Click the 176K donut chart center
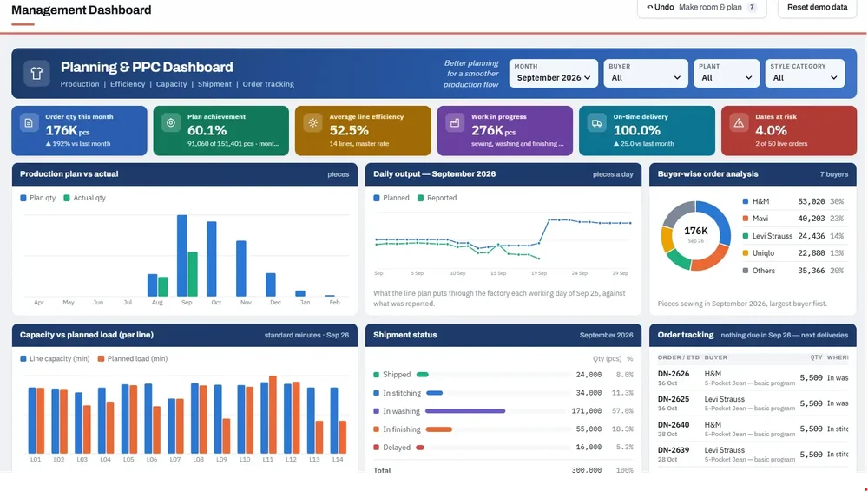This screenshot has width=868, height=491. (696, 233)
